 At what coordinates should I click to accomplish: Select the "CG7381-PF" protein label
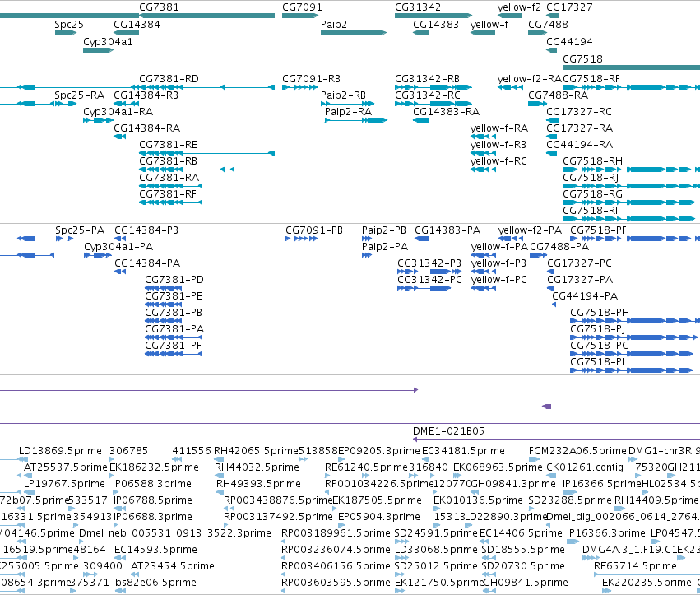[174, 346]
